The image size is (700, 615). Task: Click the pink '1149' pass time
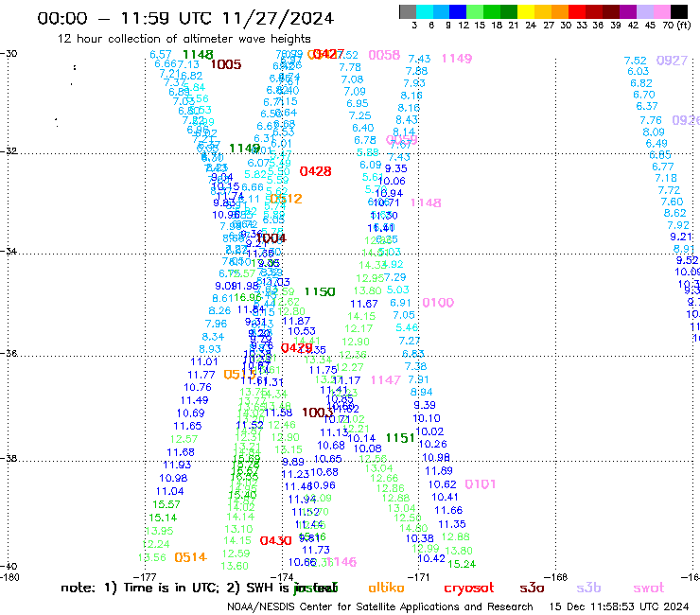pos(457,59)
